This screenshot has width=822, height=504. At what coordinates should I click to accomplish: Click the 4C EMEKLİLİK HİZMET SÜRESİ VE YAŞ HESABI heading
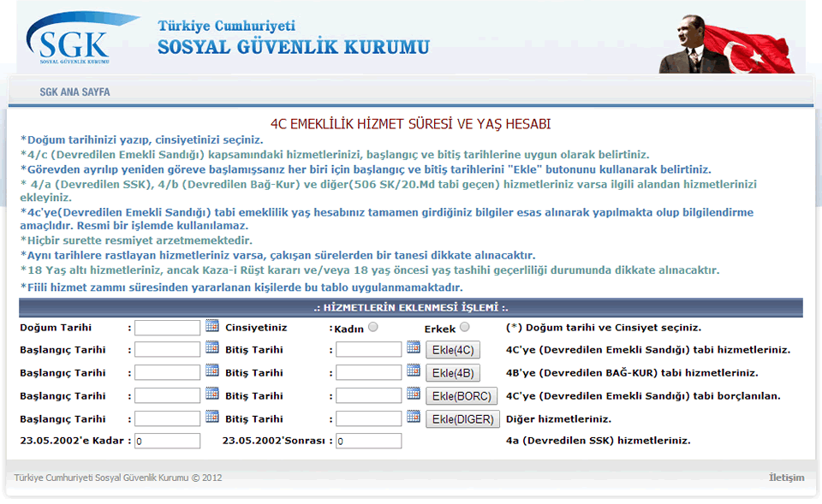click(x=410, y=124)
